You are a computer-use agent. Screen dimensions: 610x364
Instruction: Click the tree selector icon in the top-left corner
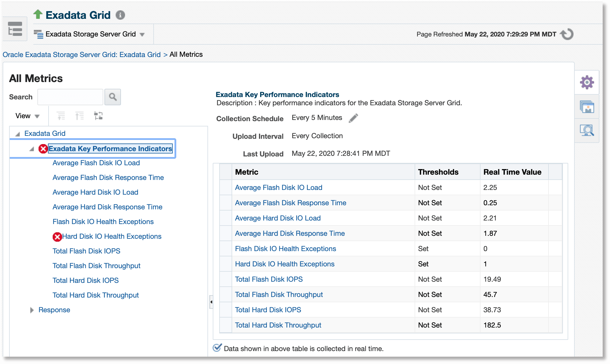pos(15,29)
